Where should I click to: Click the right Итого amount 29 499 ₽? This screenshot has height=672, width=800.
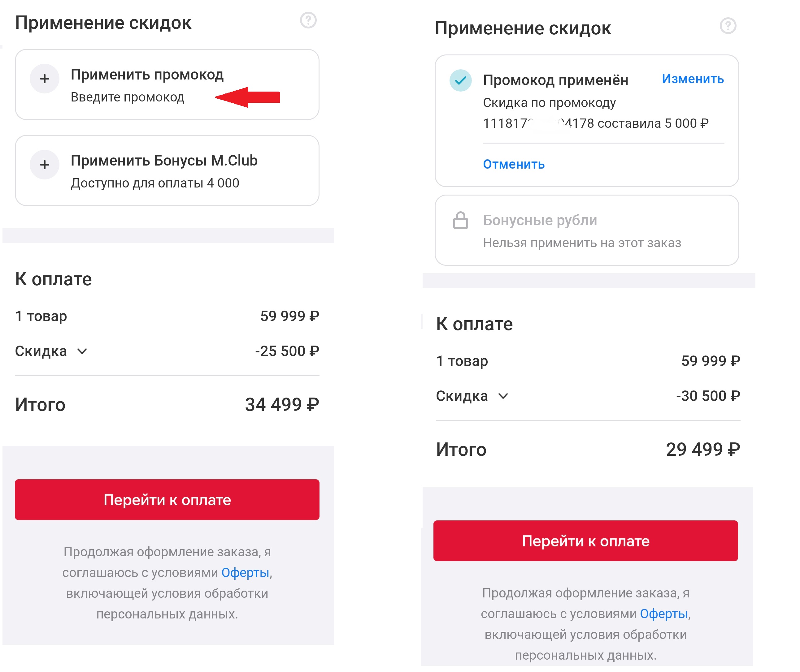click(x=702, y=450)
